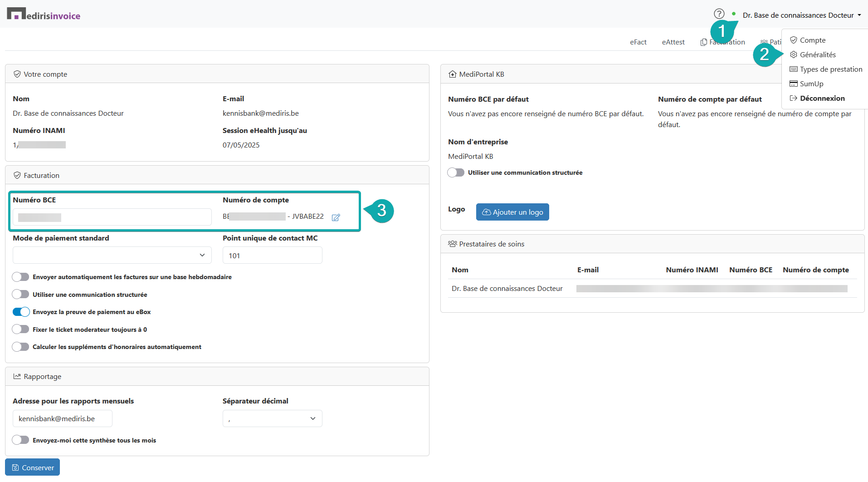This screenshot has width=868, height=482.
Task: Open the help question mark icon
Action: 719,14
